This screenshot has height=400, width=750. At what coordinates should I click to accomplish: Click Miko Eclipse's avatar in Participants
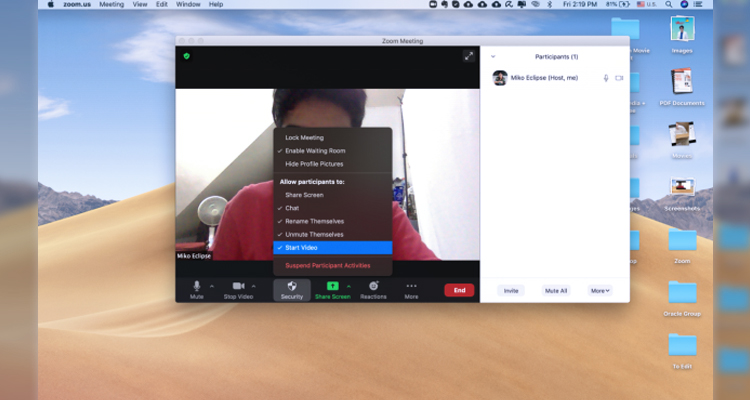tap(500, 78)
